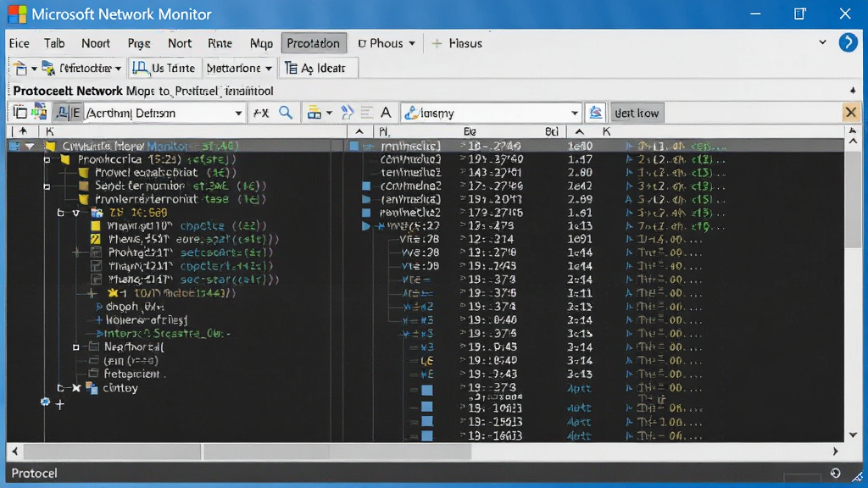Image resolution: width=868 pixels, height=488 pixels.
Task: Open the Acrdnm Defnsan combo box
Action: tap(164, 113)
